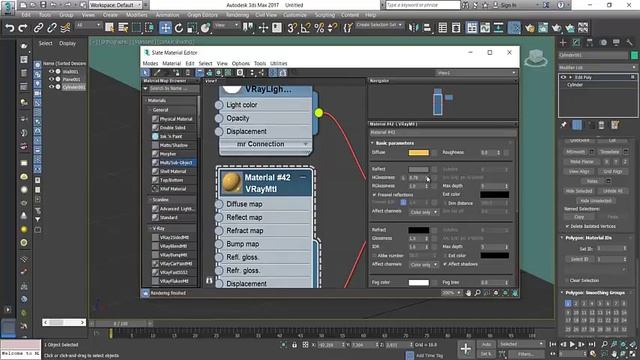The image size is (640, 360).
Task: Open the Material menu in Slate editor
Action: (171, 64)
